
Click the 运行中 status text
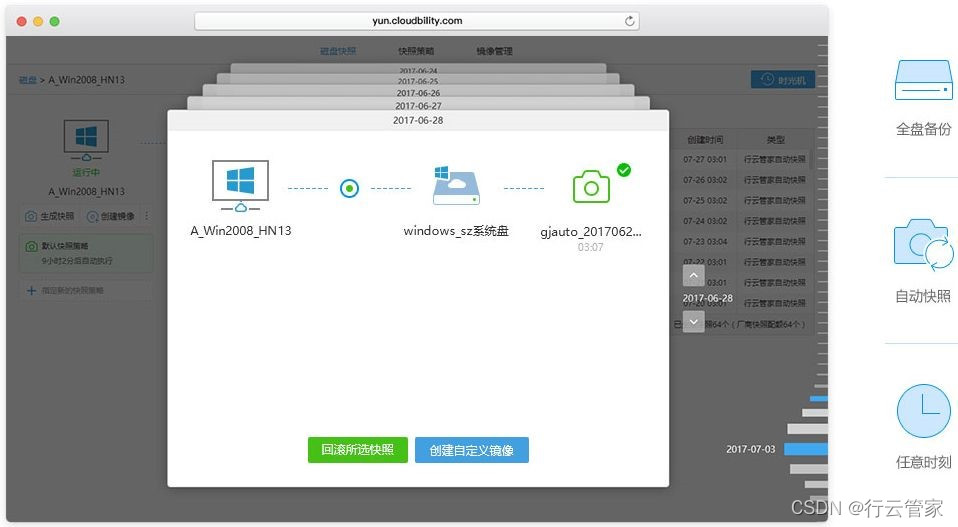86,173
